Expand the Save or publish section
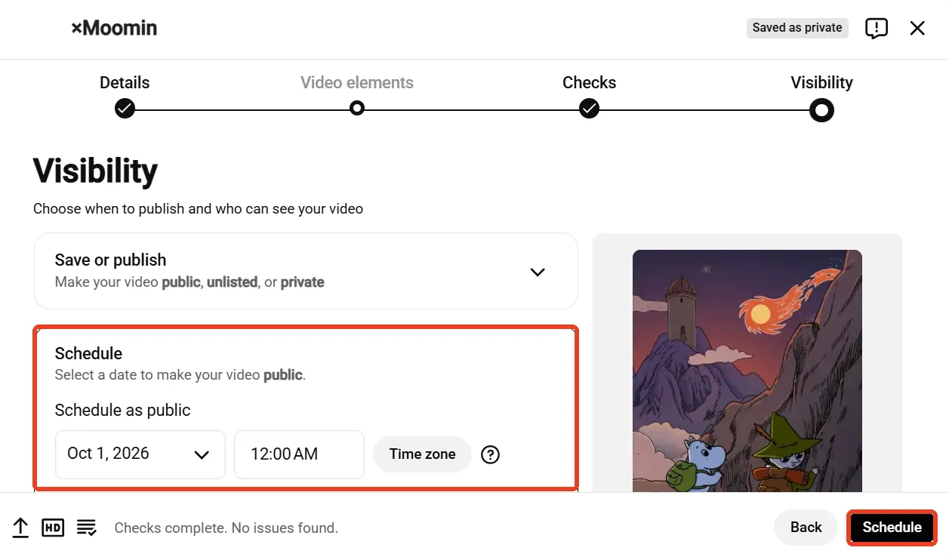The width and height of the screenshot is (949, 560). 306,271
